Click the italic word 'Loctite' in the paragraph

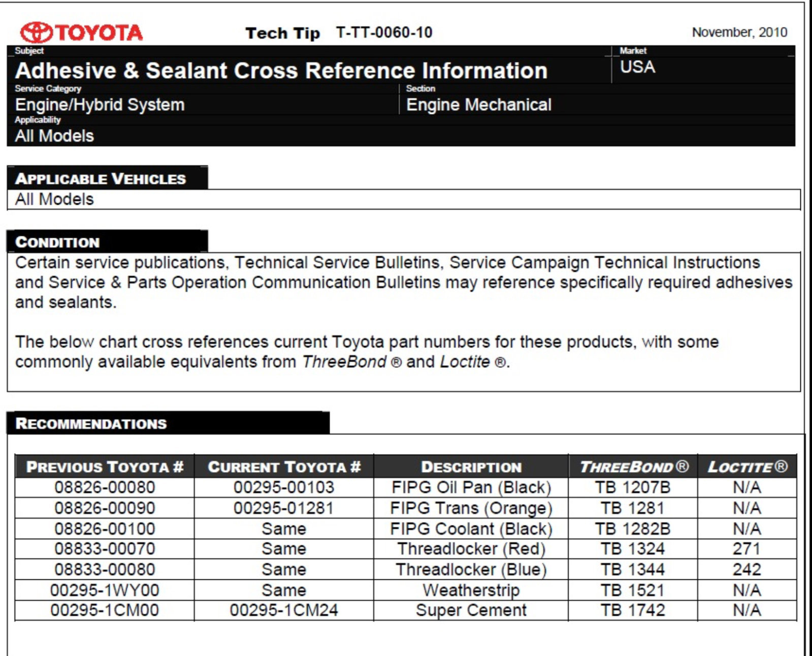coord(465,362)
